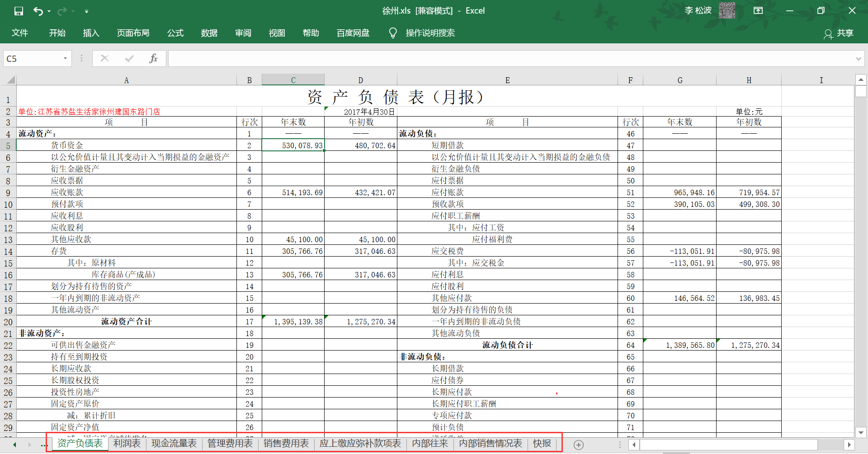Select all cells with the corner triangle

coord(10,80)
